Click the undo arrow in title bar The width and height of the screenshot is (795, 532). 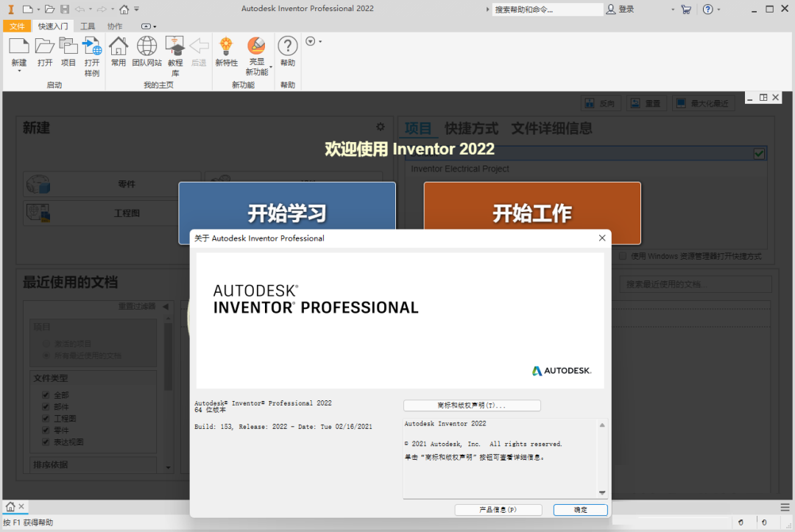[x=80, y=9]
